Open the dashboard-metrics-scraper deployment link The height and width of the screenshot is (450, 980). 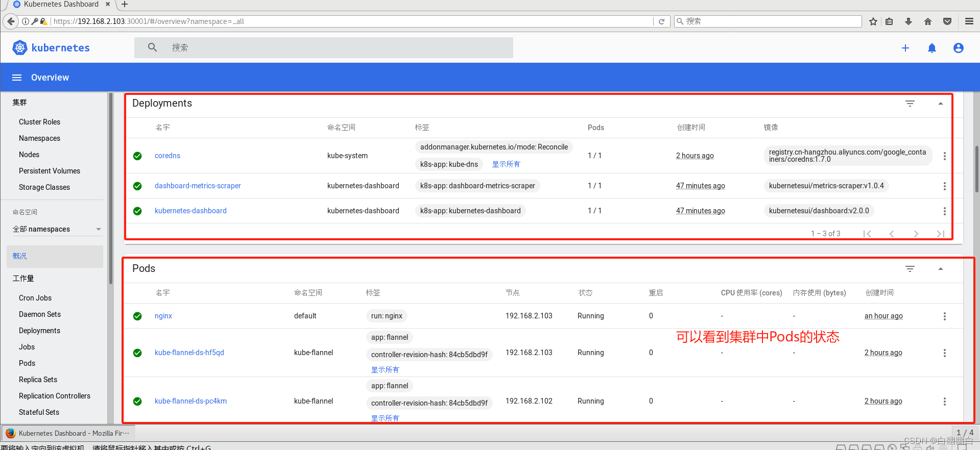198,186
